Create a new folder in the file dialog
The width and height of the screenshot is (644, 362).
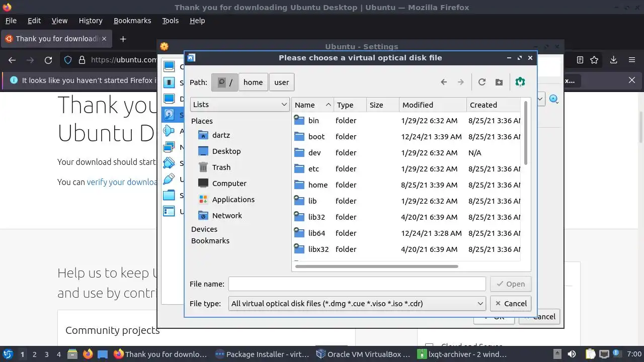tap(499, 82)
